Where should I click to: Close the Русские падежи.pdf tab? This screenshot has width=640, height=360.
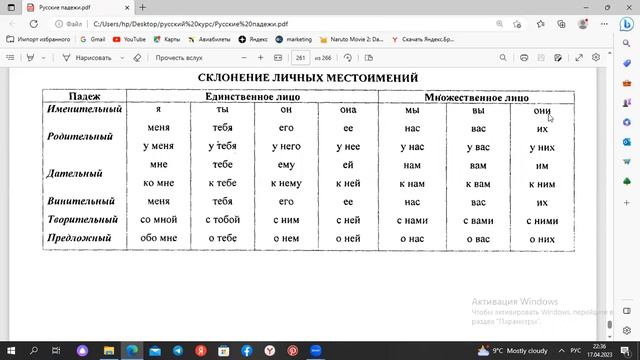click(x=127, y=8)
